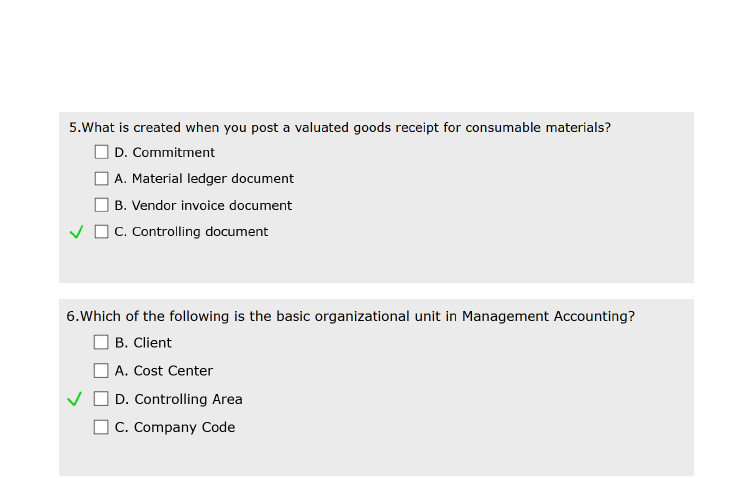Click the 'B. Vendor invoice document' label text
Viewport: 737px width, 478px height.
pyautogui.click(x=203, y=205)
